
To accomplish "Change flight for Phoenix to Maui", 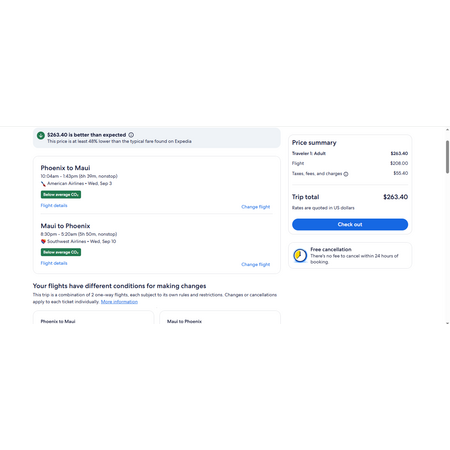I will tap(256, 207).
